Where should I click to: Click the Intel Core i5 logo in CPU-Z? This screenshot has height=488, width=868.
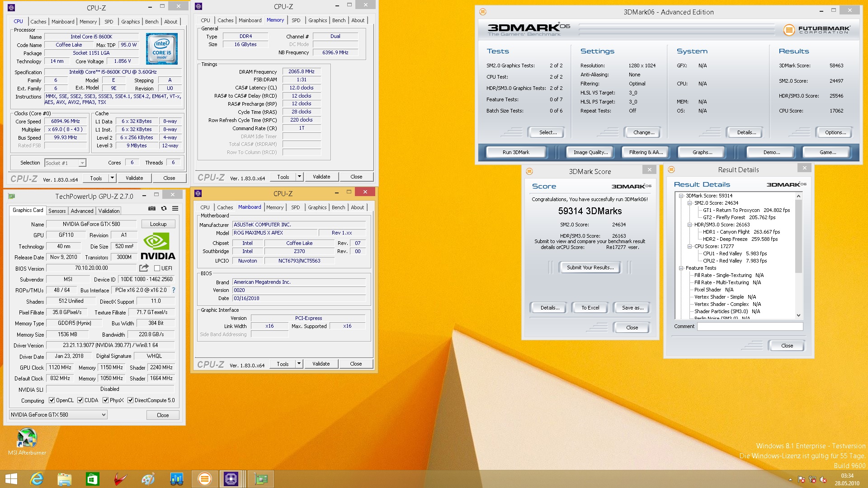[x=161, y=49]
